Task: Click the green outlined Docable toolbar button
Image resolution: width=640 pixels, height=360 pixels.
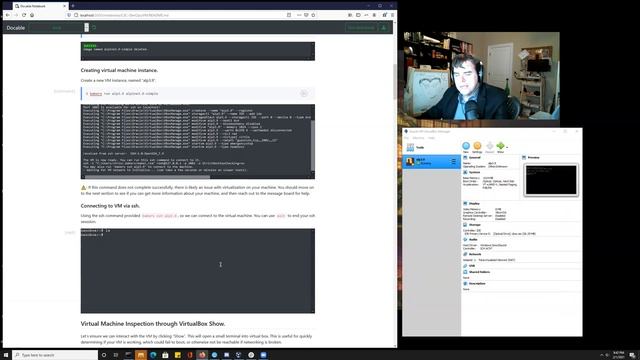Action: pyautogui.click(x=361, y=28)
